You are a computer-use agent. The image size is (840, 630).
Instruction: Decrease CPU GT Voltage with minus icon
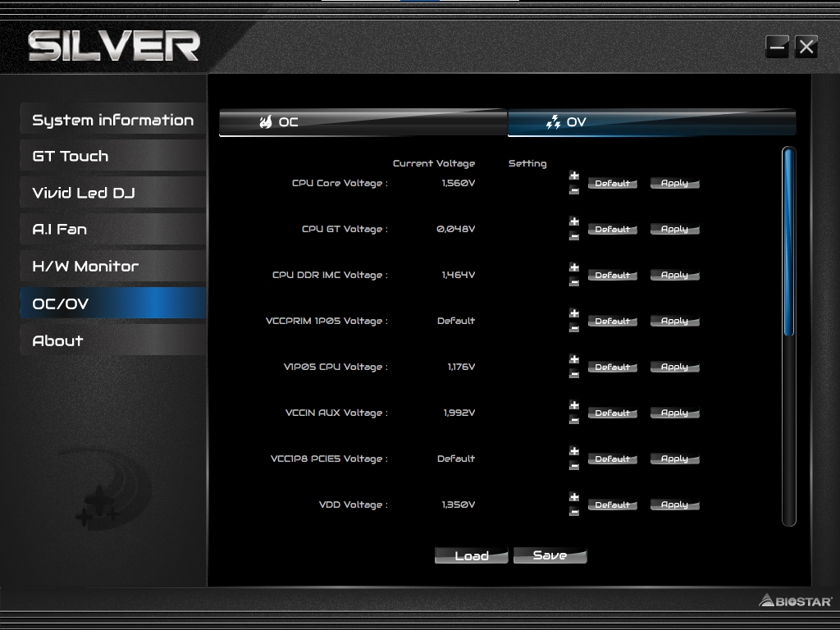click(574, 236)
